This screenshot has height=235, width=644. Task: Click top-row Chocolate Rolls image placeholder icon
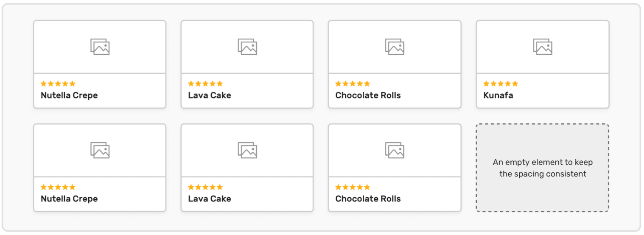pyautogui.click(x=395, y=47)
